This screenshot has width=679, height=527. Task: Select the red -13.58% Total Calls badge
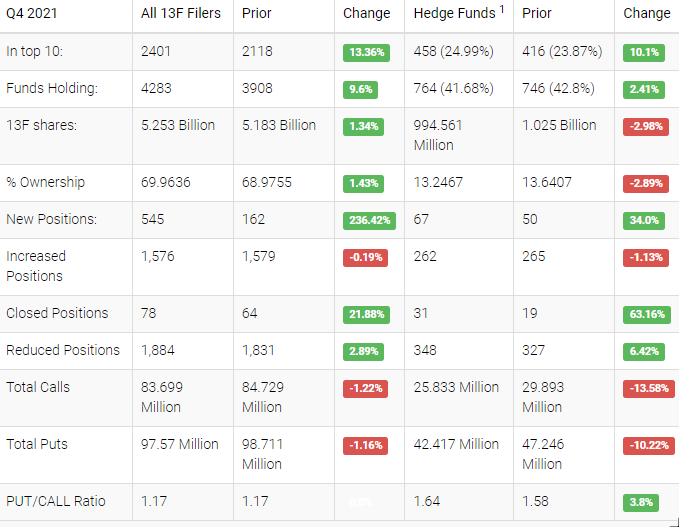(x=646, y=388)
